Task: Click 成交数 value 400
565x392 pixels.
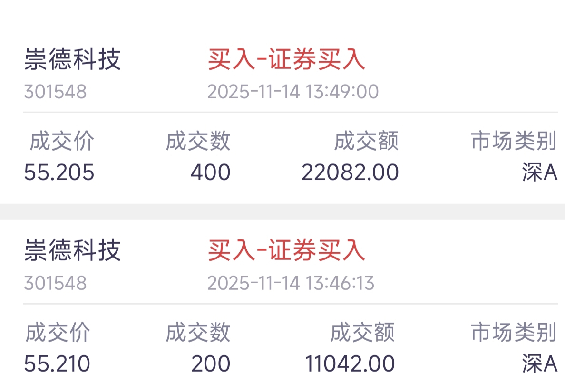Action: coord(210,172)
